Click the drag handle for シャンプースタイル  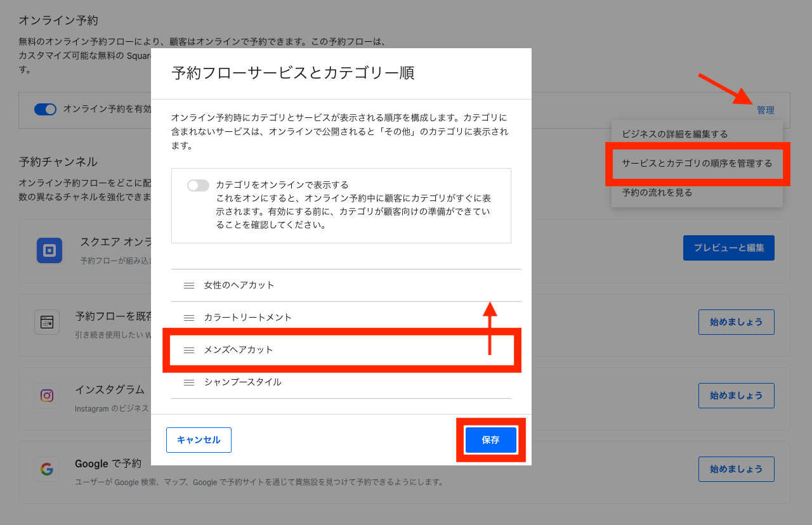pyautogui.click(x=188, y=382)
